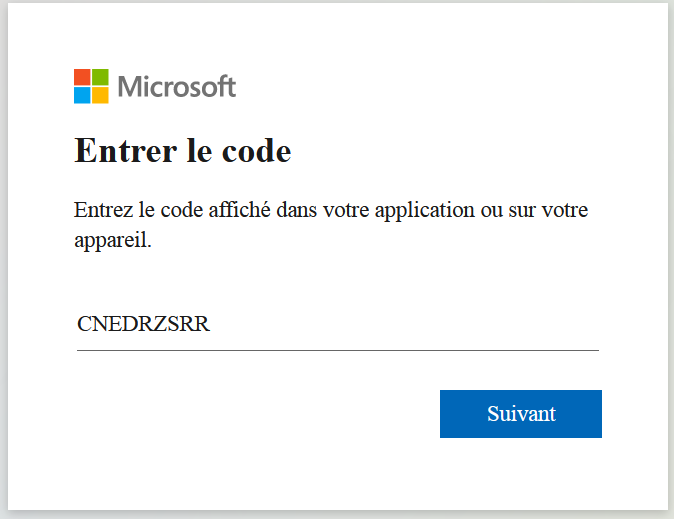Image resolution: width=674 pixels, height=519 pixels.
Task: Place cursor after the last R in code
Action: click(x=211, y=325)
